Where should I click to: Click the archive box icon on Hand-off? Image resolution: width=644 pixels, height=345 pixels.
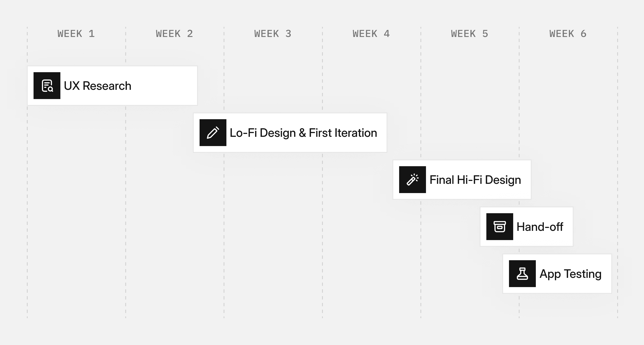[500, 227]
